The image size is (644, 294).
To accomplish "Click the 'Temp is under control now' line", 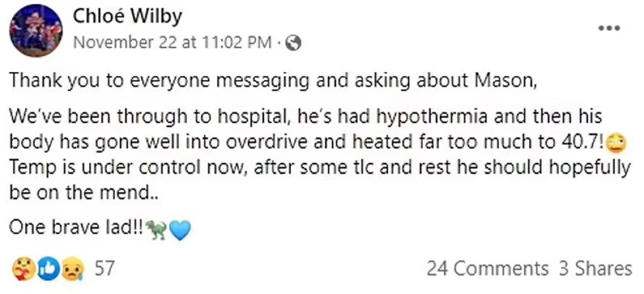I will (x=320, y=168).
